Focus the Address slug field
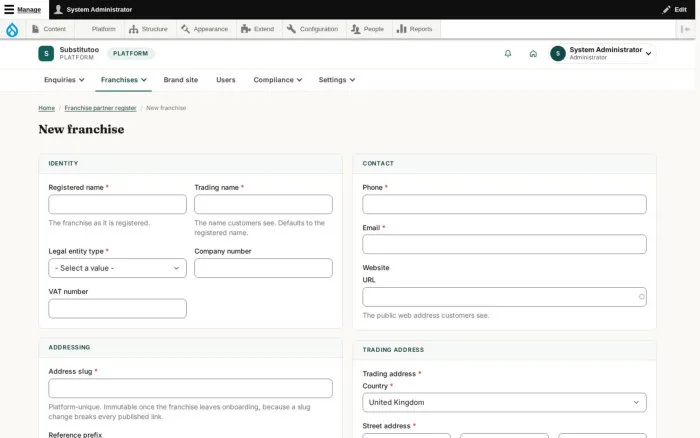Image resolution: width=700 pixels, height=438 pixels. tap(190, 388)
